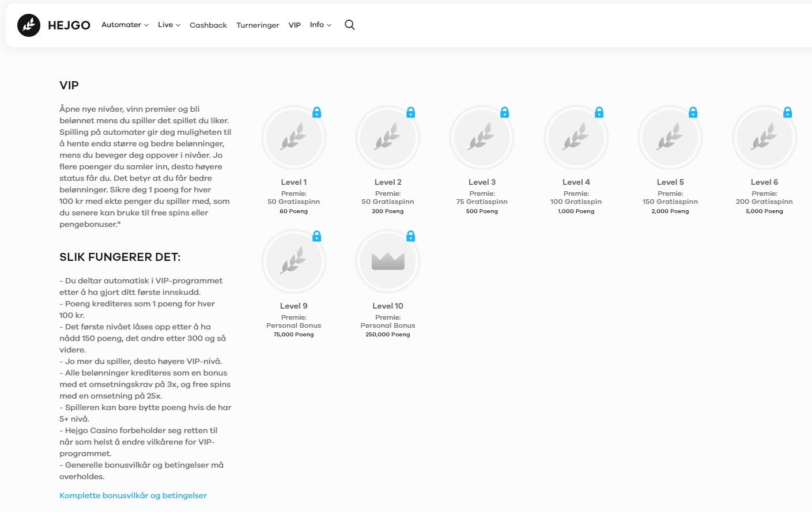Go to the Cashback page
This screenshot has width=812, height=512.
click(208, 25)
